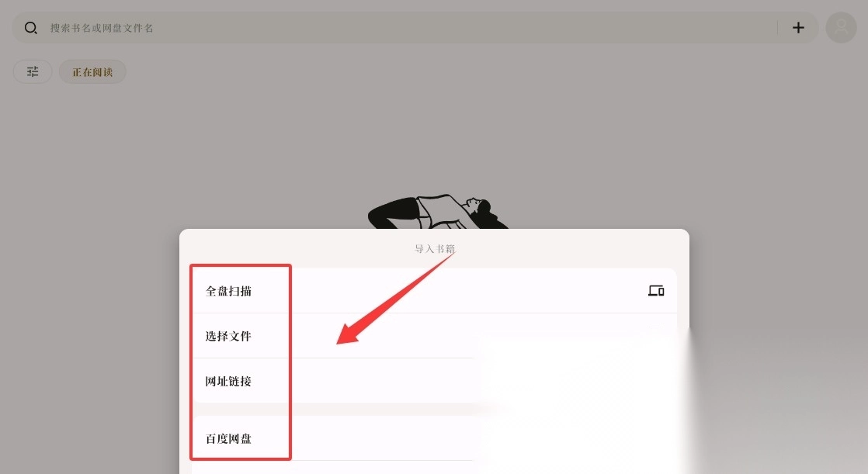Click the reclining reader illustration
The image size is (868, 474).
click(x=437, y=211)
